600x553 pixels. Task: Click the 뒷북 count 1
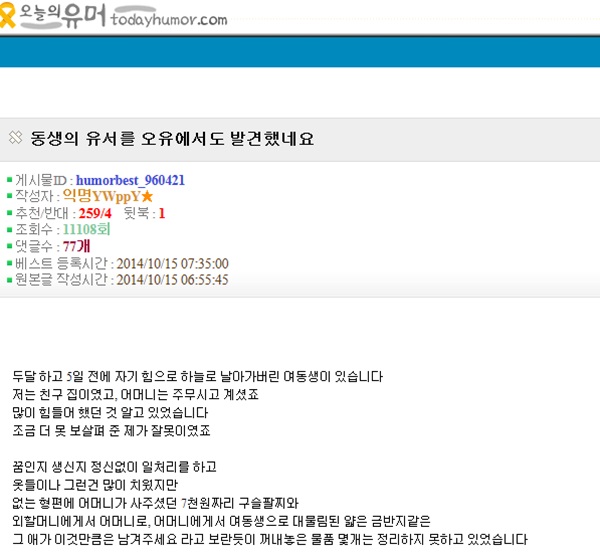[x=161, y=213]
